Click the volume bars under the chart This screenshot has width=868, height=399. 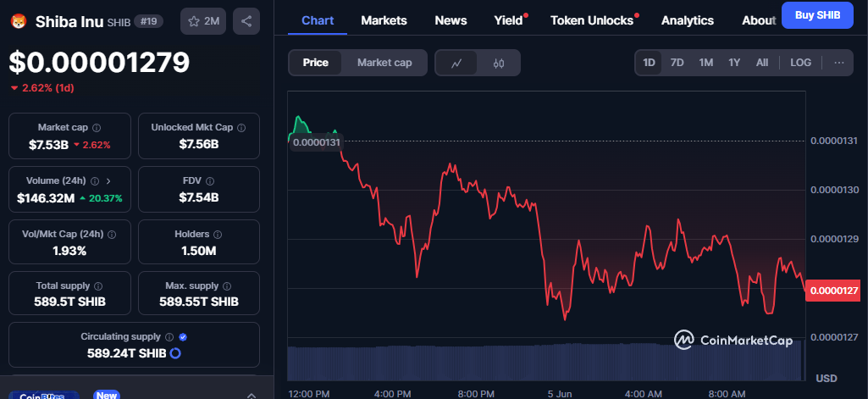546,362
